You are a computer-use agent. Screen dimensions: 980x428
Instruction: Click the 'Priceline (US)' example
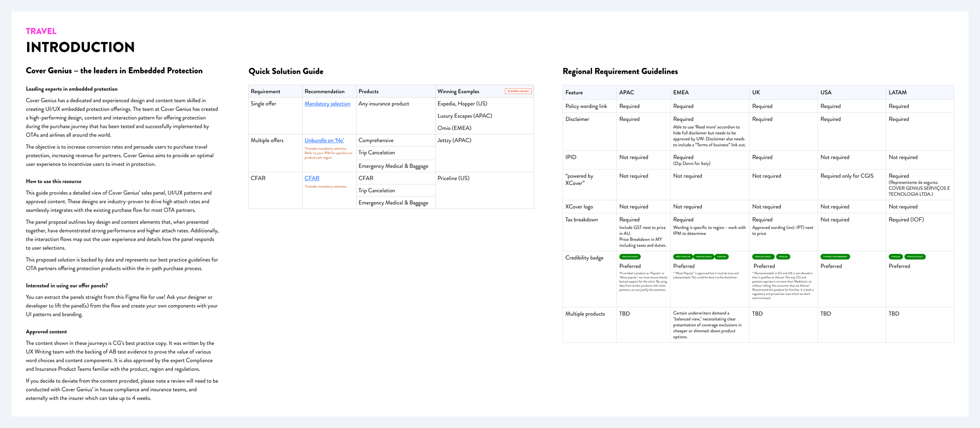coord(453,178)
